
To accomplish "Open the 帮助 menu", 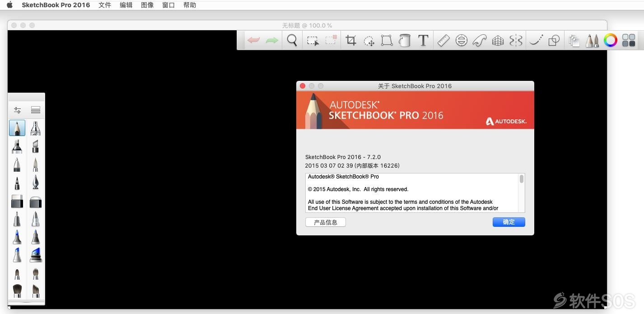I will (190, 5).
